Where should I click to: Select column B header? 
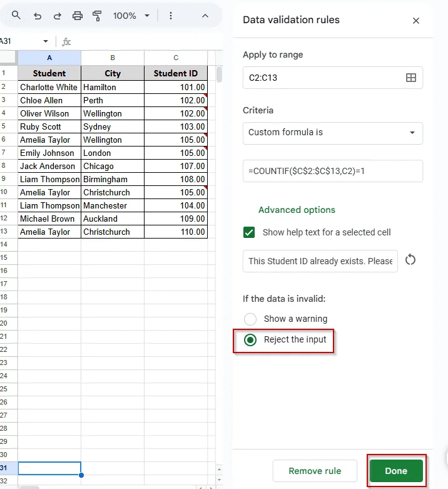click(x=113, y=58)
